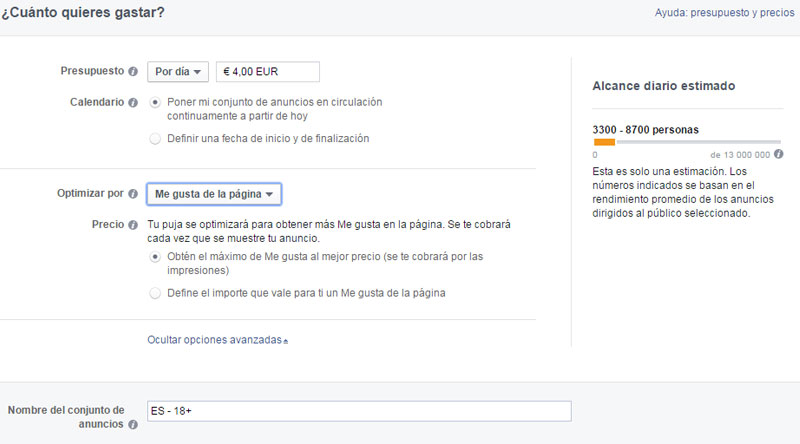This screenshot has width=800, height=444.
Task: Click the 'Presupuesto' label
Action: 92,71
